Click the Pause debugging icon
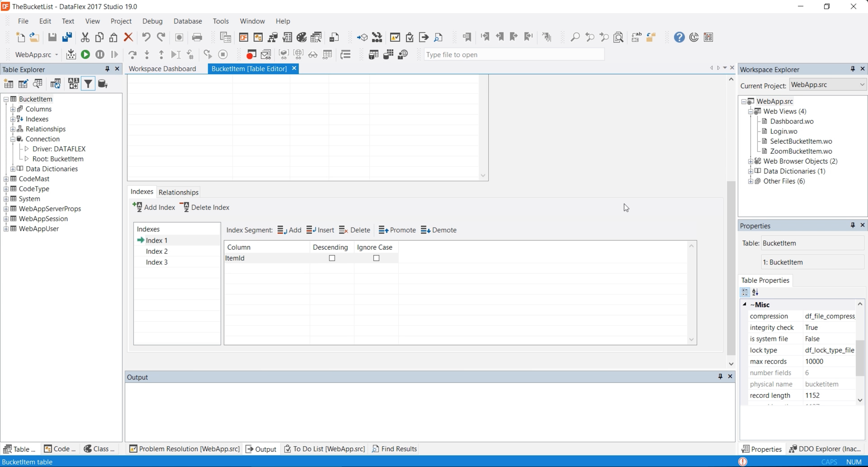868x467 pixels. tap(100, 55)
